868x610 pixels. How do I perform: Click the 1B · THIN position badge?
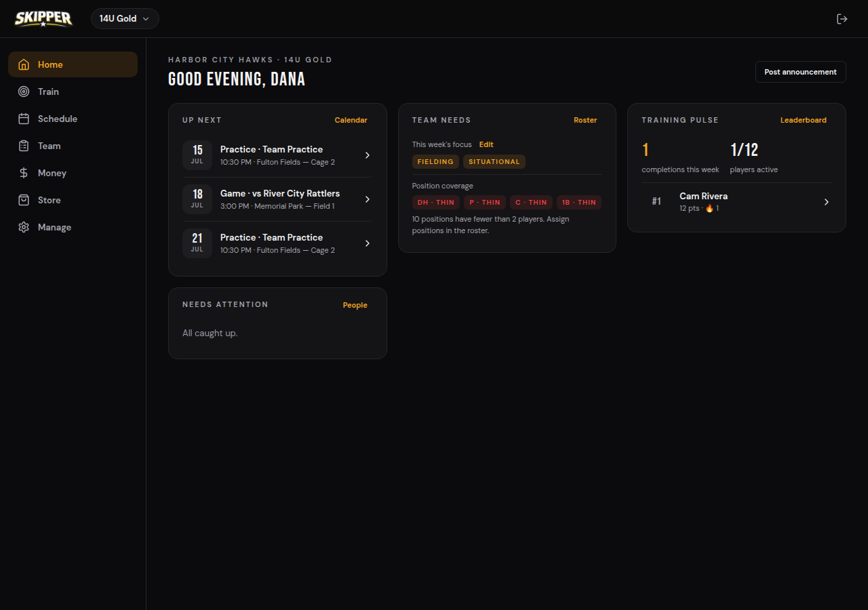pyautogui.click(x=579, y=203)
